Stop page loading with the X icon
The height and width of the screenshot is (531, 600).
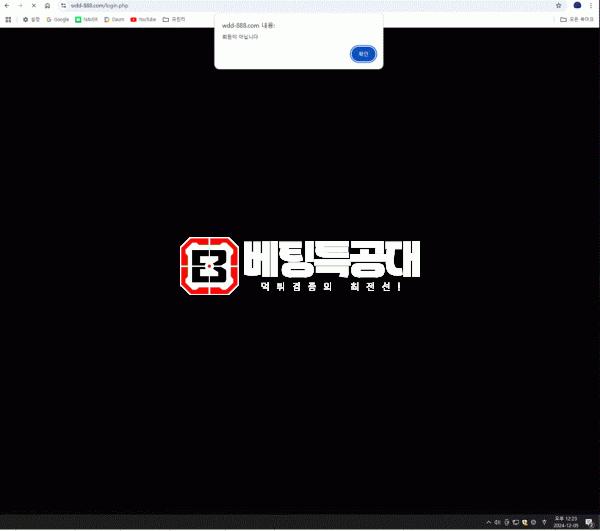(34, 6)
